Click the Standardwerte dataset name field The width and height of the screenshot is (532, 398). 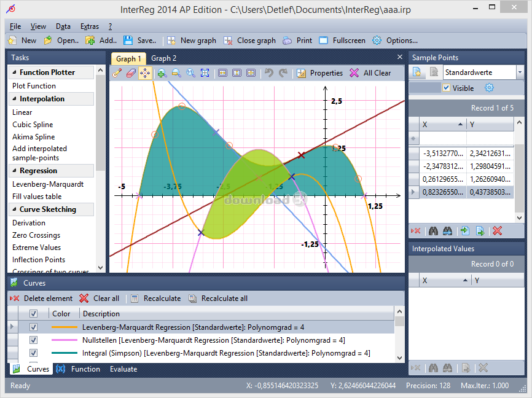479,72
